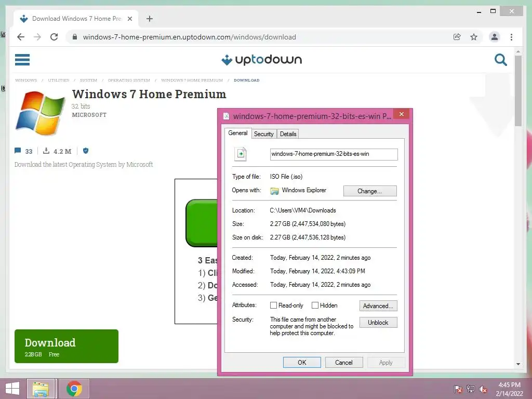Click downloads count icon 4.2 M

(x=46, y=151)
